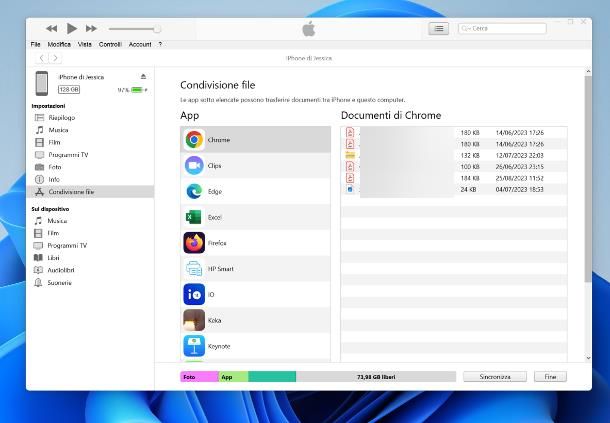The image size is (610, 423).
Task: Click the 73,98 GB liberi storage label
Action: [x=376, y=377]
